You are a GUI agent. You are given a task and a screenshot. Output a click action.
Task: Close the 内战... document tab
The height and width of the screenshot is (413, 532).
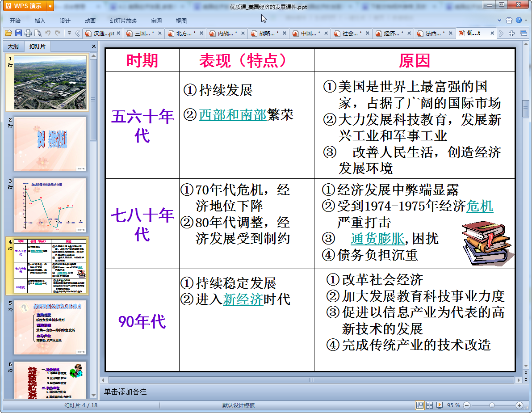point(243,33)
